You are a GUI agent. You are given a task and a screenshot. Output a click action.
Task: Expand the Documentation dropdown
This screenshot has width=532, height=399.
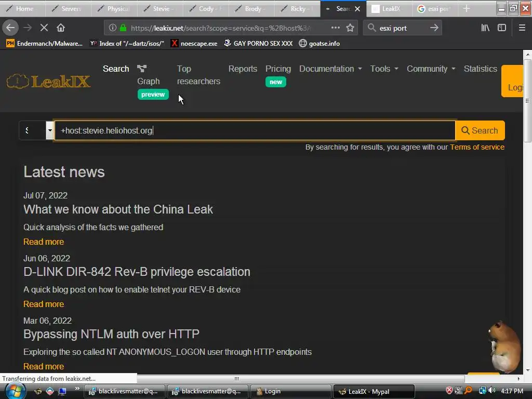330,69
